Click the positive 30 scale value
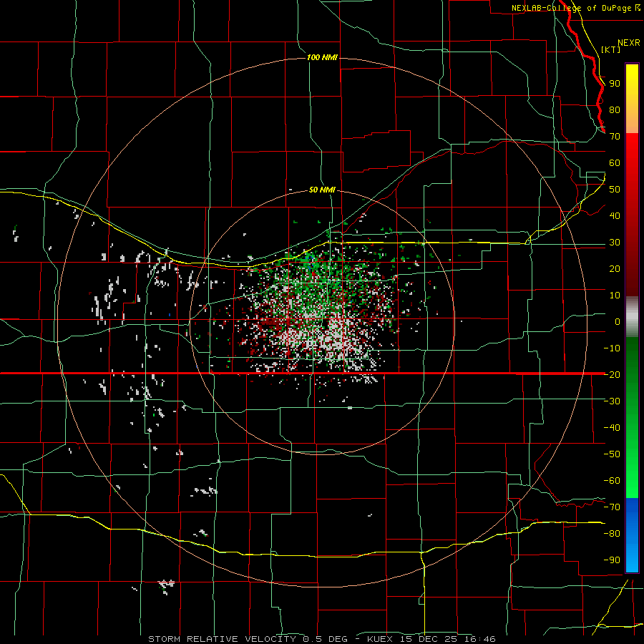644x644 pixels. pos(615,243)
